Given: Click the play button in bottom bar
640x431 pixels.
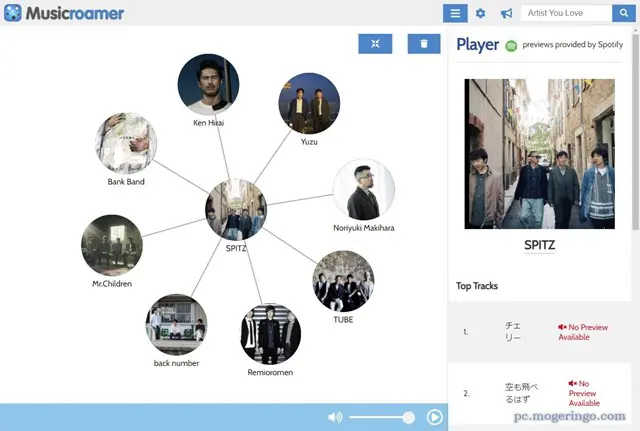Looking at the screenshot, I should [435, 417].
